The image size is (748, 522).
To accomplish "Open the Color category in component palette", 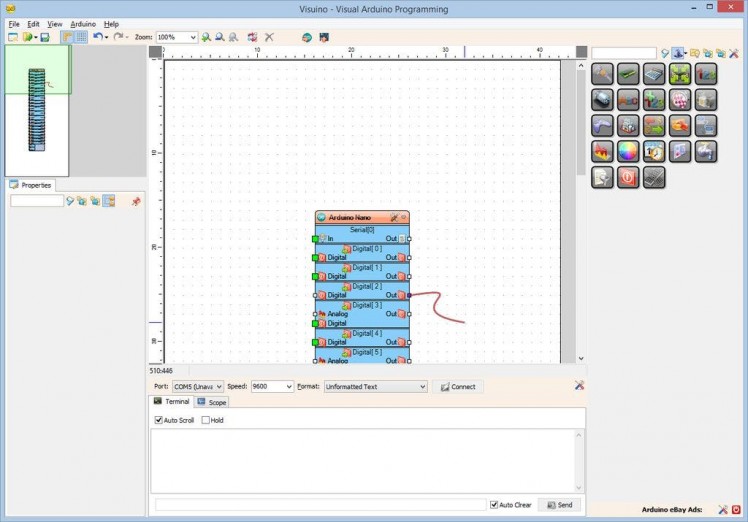I will coord(628,151).
